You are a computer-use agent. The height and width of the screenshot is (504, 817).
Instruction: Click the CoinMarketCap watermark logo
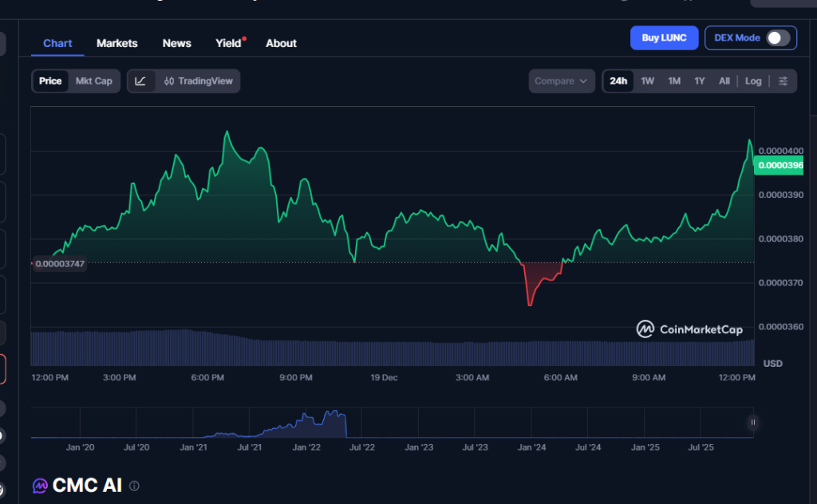tap(689, 329)
